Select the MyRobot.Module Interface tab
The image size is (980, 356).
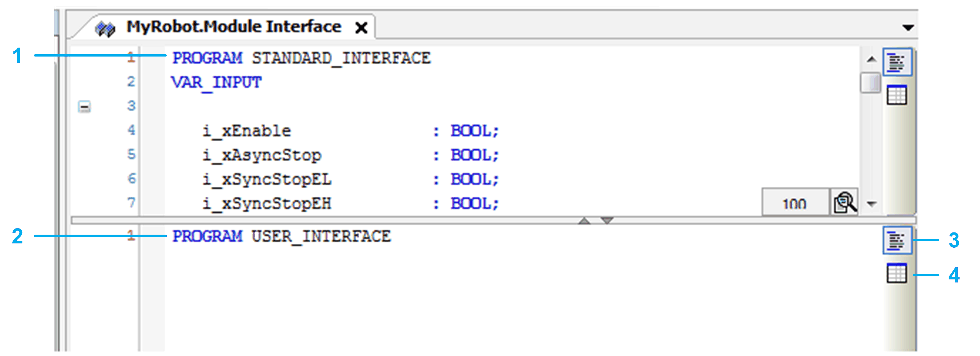pos(234,27)
